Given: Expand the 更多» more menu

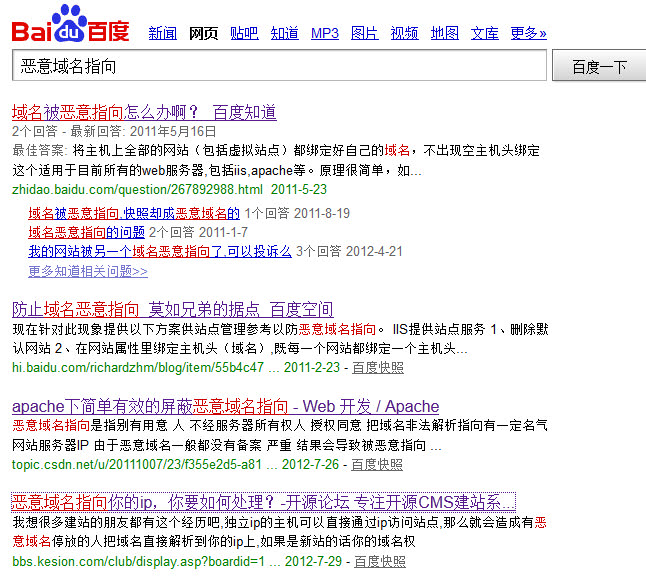Looking at the screenshot, I should [x=528, y=33].
